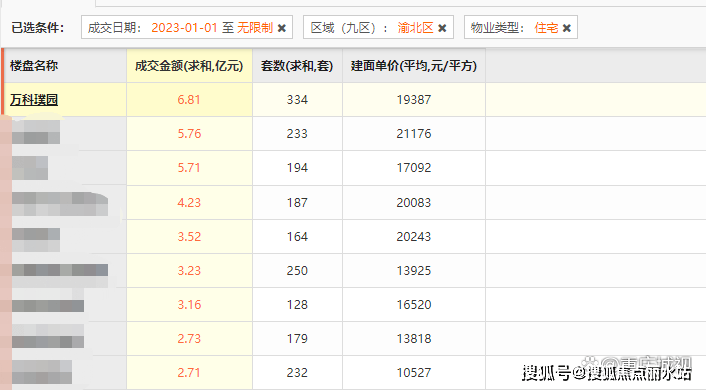Select the 19387 unit price cell
The width and height of the screenshot is (706, 390).
(414, 100)
